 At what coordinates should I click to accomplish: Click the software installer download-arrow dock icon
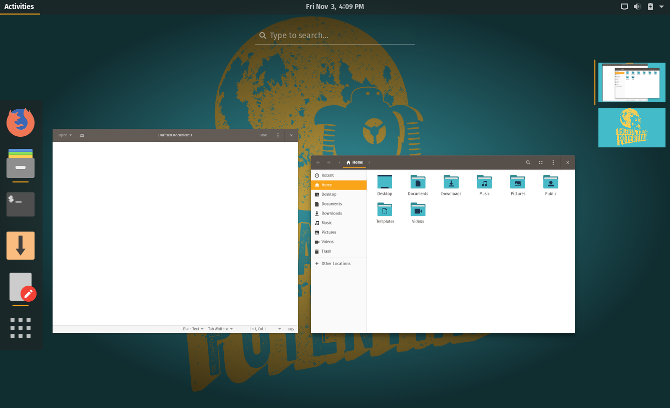20,246
